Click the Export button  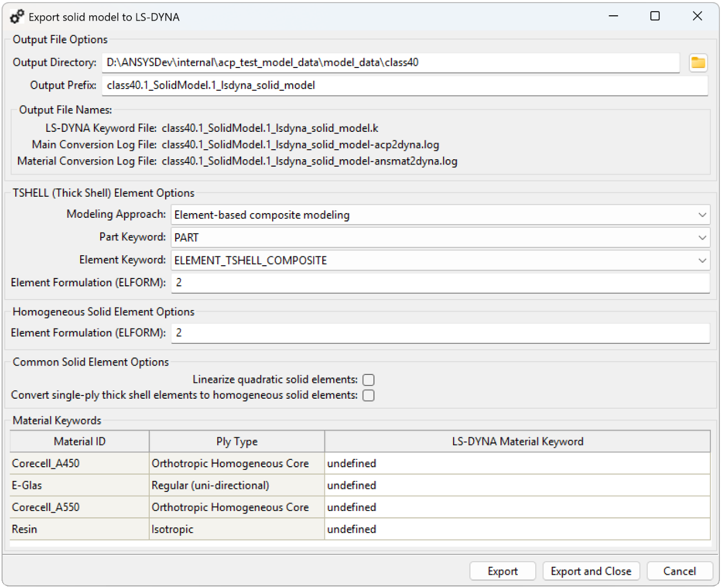click(x=502, y=571)
